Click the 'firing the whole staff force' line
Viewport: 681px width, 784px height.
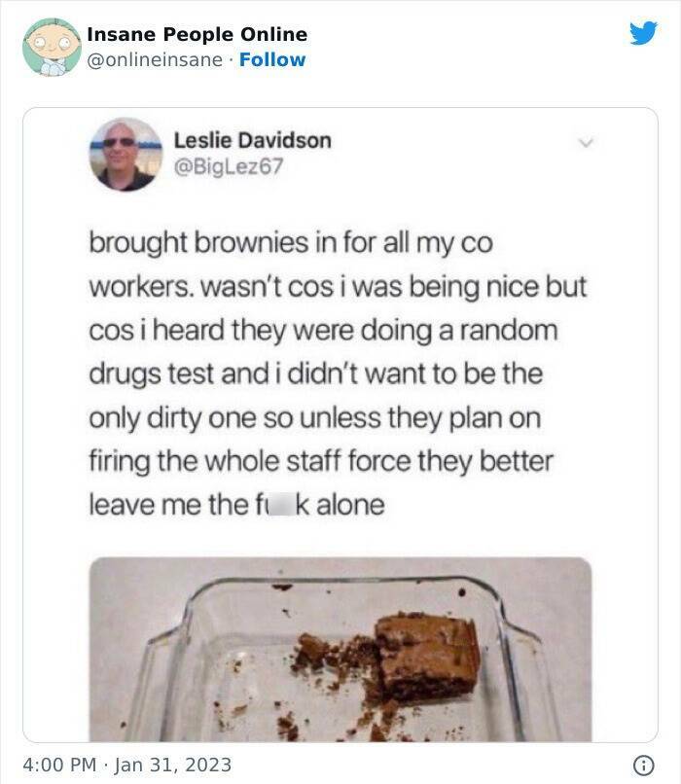pos(321,461)
